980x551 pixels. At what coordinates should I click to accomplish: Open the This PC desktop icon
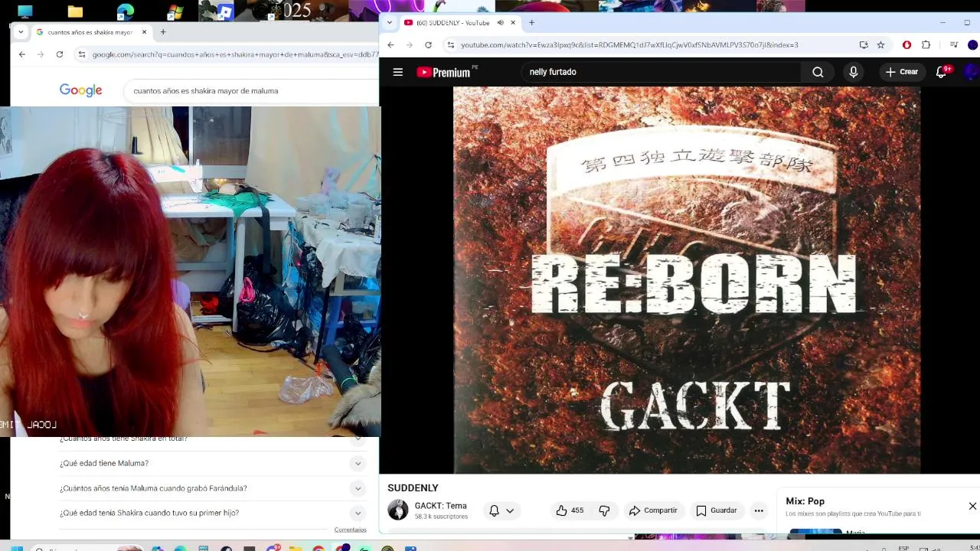coord(25,11)
